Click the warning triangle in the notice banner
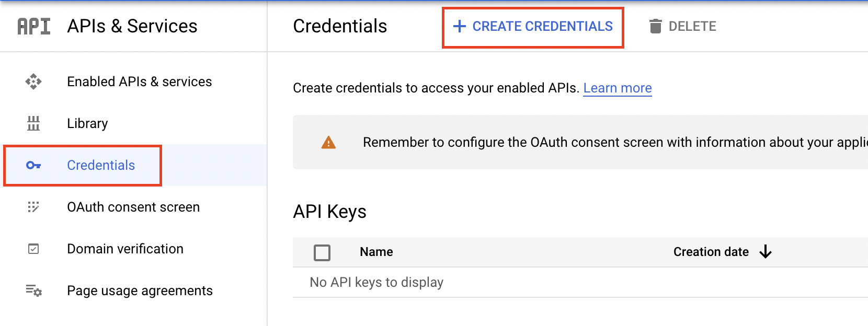 pos(328,142)
